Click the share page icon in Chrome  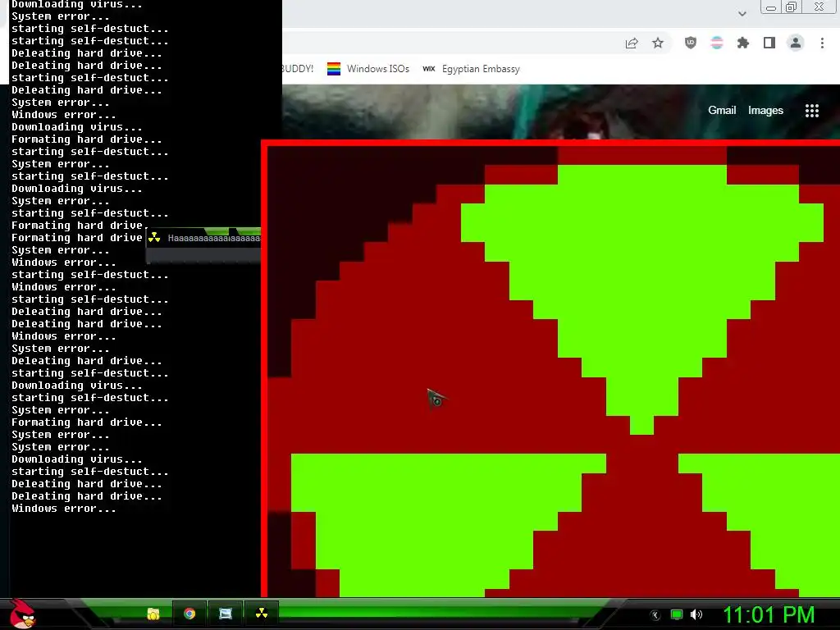pyautogui.click(x=632, y=43)
